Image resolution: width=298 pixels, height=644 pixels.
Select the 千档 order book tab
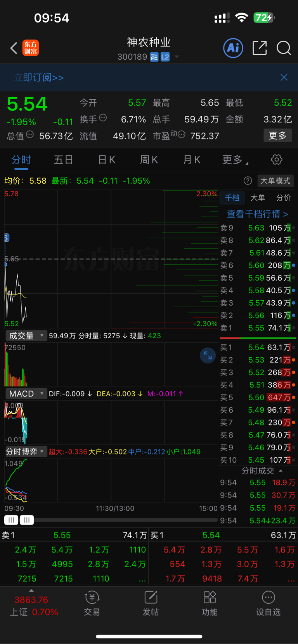[232, 198]
